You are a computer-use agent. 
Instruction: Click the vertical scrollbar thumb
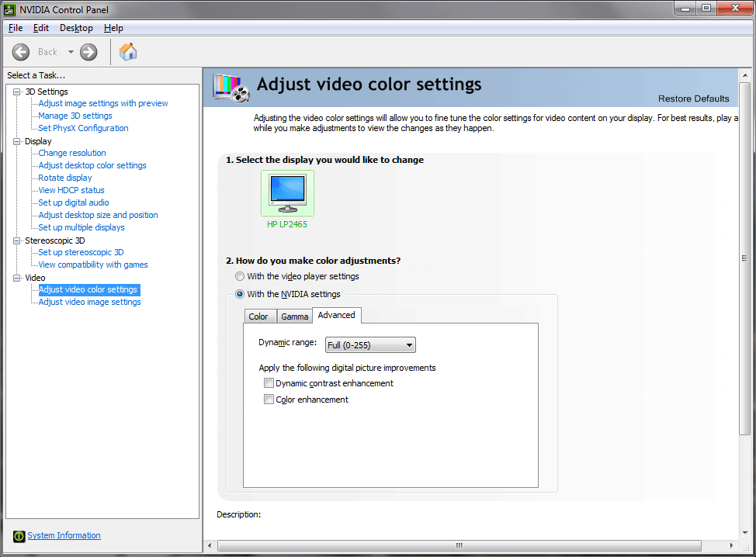[745, 259]
